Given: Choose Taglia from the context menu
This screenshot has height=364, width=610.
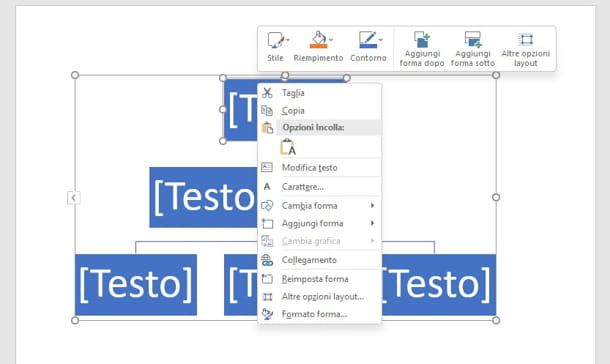Looking at the screenshot, I should point(319,93).
